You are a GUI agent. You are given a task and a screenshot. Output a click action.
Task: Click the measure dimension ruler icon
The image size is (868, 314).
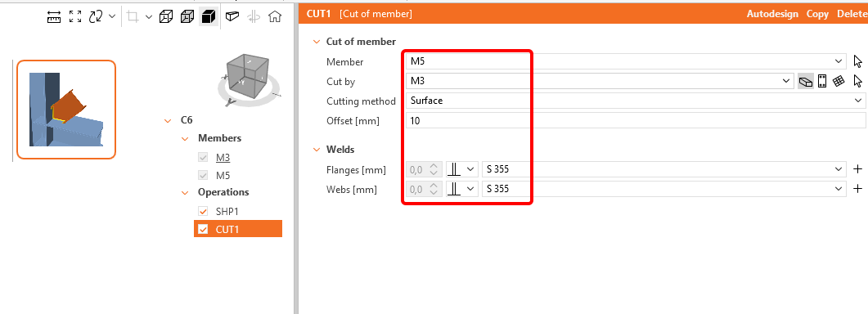[x=53, y=16]
